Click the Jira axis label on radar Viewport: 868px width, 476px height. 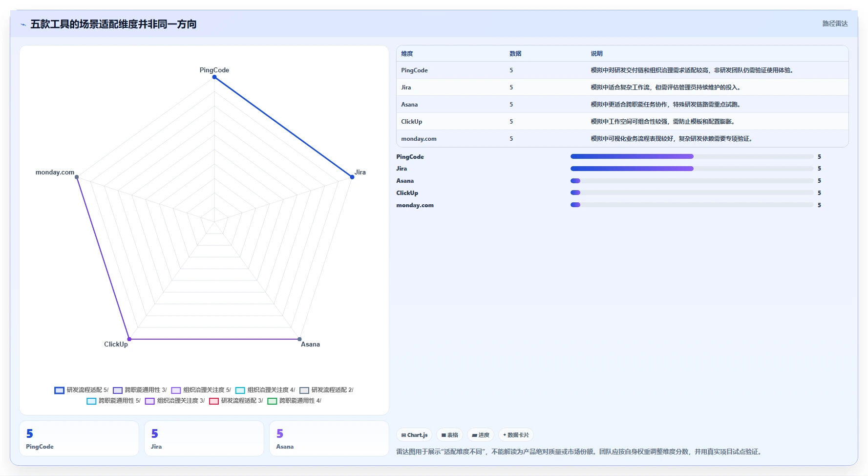360,172
